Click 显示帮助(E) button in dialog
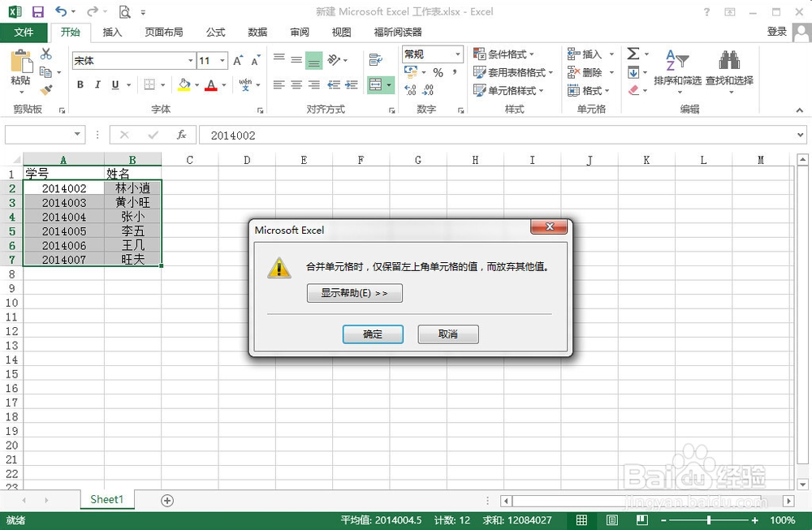Image resolution: width=812 pixels, height=530 pixels. pyautogui.click(x=354, y=293)
